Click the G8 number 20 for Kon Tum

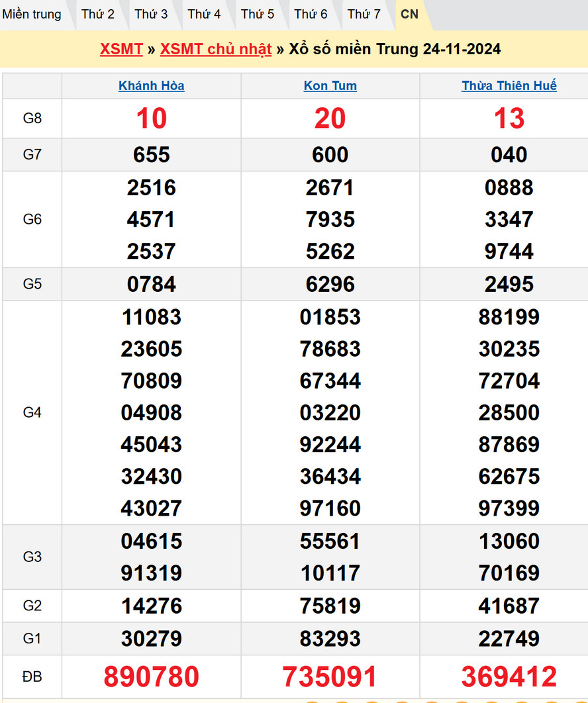click(x=330, y=118)
